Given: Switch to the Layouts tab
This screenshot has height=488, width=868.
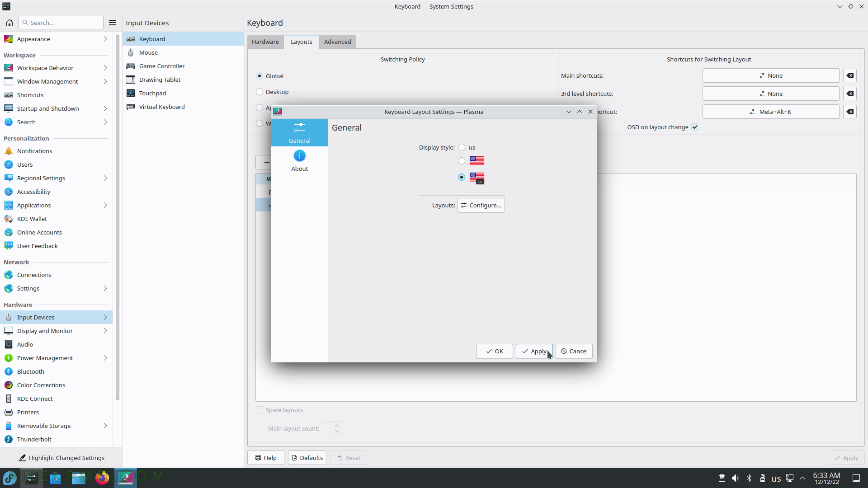Looking at the screenshot, I should coord(302,42).
